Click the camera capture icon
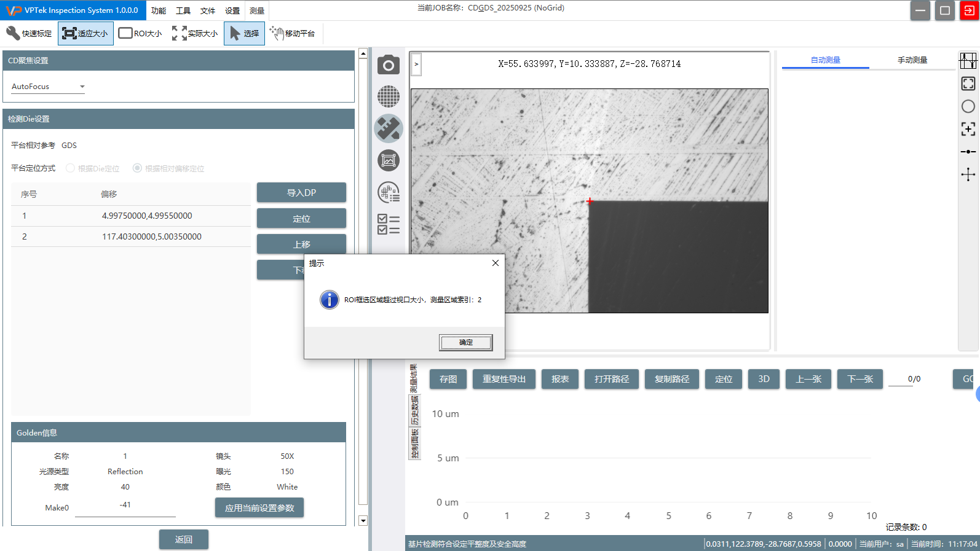This screenshot has height=551, width=980. tap(388, 64)
